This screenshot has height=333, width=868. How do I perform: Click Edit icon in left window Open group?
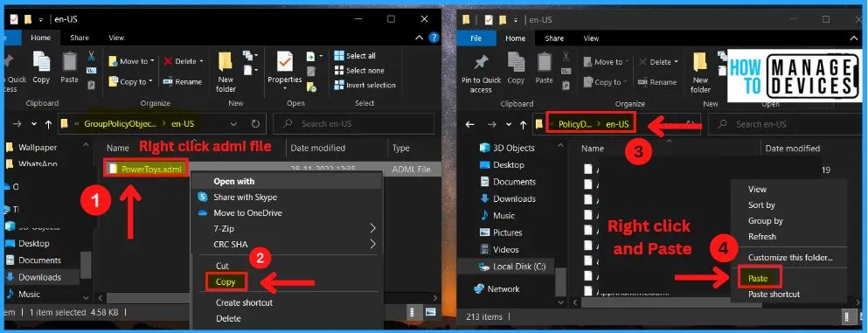(312, 72)
